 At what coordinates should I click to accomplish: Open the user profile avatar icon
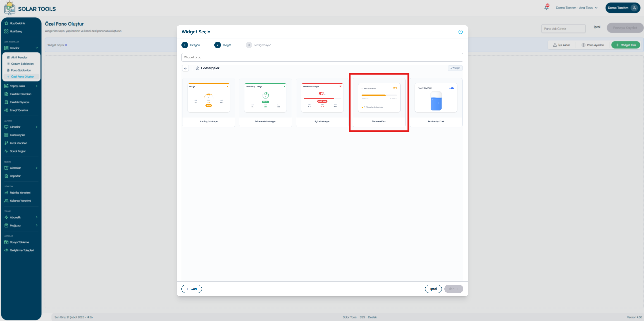(634, 8)
